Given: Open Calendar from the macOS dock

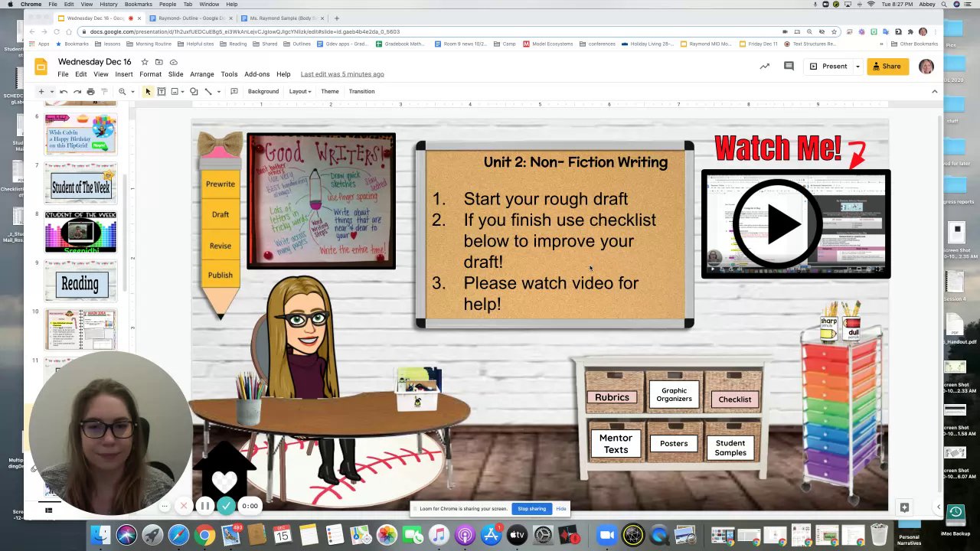Looking at the screenshot, I should 283,534.
